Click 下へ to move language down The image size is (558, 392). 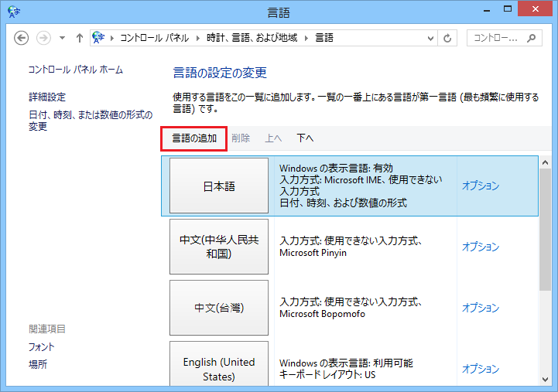(305, 138)
